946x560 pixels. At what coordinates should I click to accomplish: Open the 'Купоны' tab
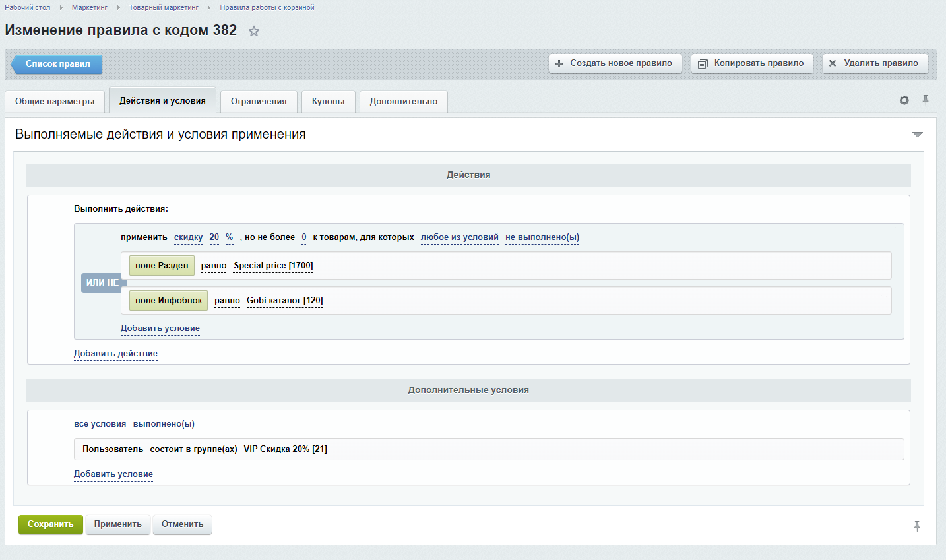tap(328, 102)
